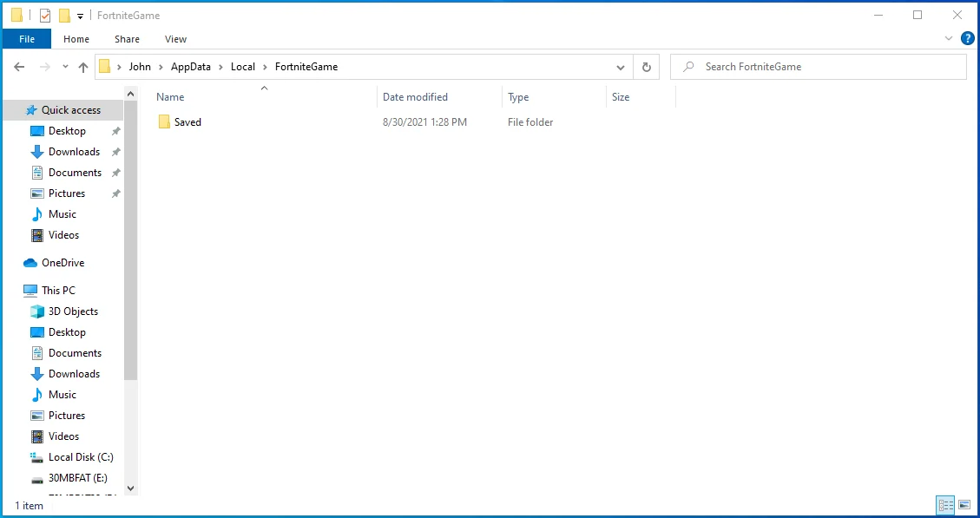Click the Search FortniteGame field

(x=819, y=67)
